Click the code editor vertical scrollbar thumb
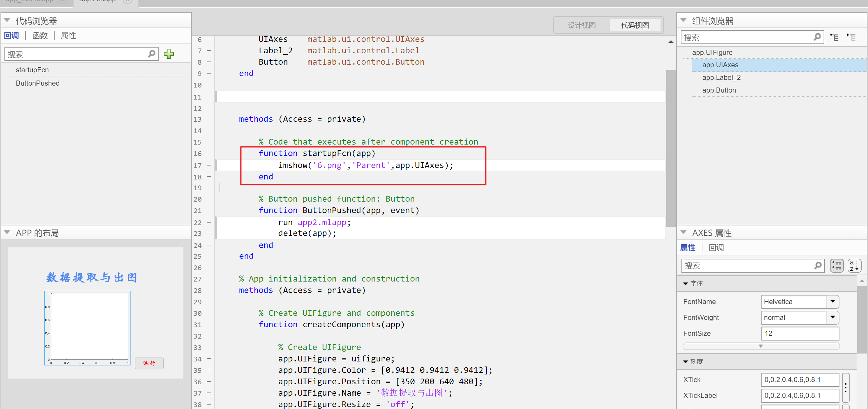This screenshot has width=868, height=409. [671, 148]
